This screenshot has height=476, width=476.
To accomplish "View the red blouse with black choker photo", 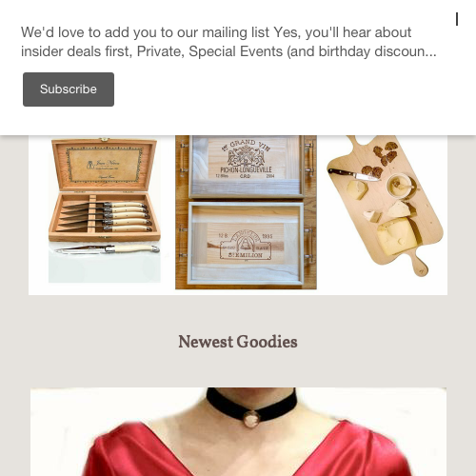I will 238,431.
